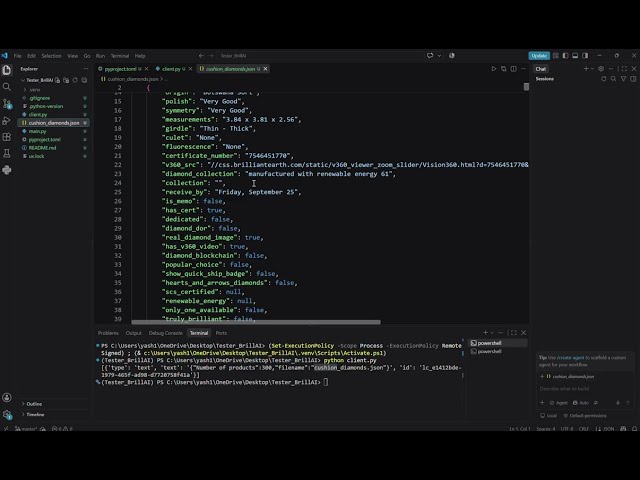Switch to the Debug Console tab
This screenshot has width=640, height=480.
tap(165, 333)
